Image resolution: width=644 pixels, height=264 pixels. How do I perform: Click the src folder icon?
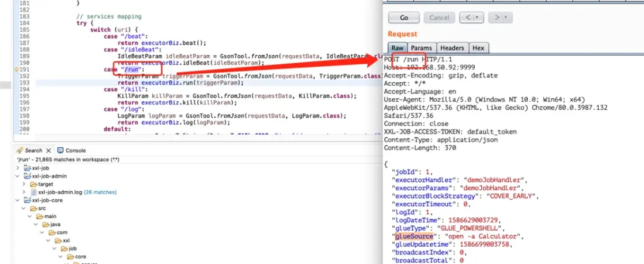click(x=33, y=208)
